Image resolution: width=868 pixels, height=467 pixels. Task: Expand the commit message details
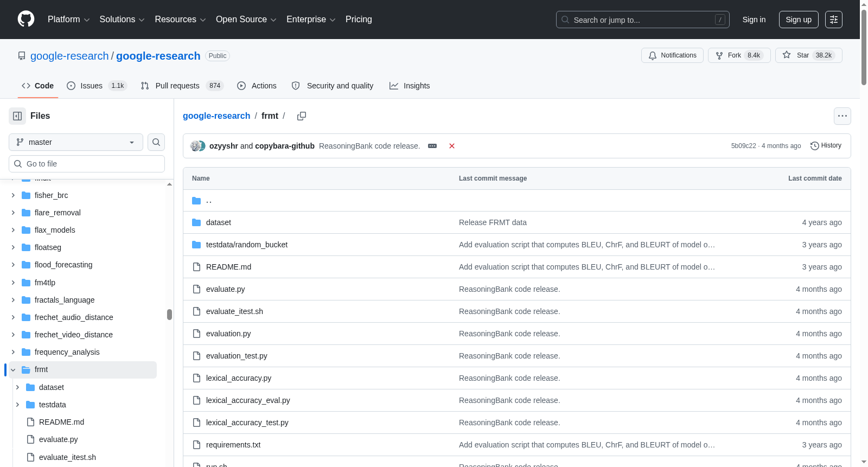pyautogui.click(x=432, y=146)
